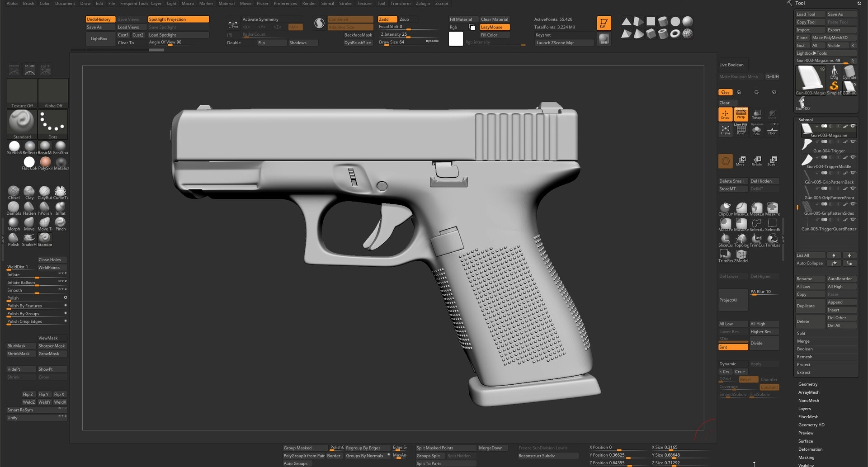Enable the Transp transparency toggle
Screen dimensions: 868x467
click(x=756, y=114)
